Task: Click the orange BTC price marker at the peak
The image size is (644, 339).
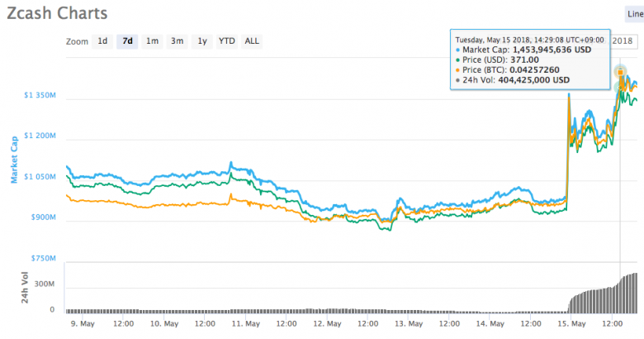Action: 620,73
